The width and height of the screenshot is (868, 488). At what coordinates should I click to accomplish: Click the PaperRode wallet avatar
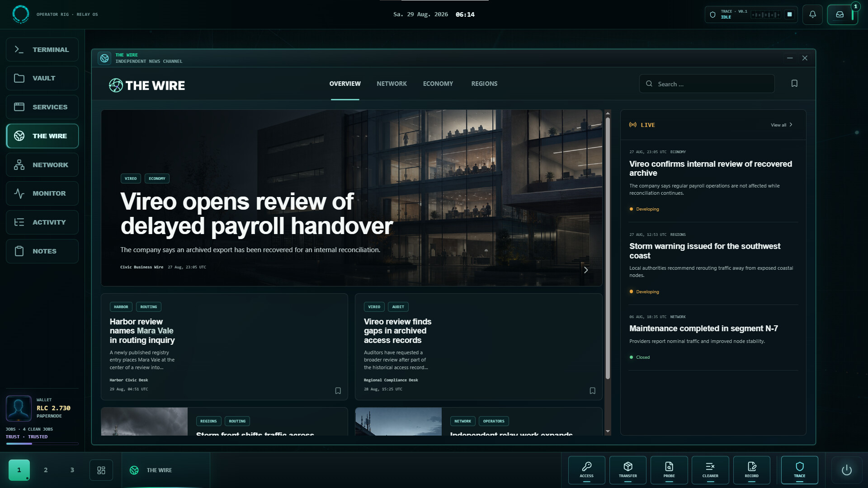point(19,408)
